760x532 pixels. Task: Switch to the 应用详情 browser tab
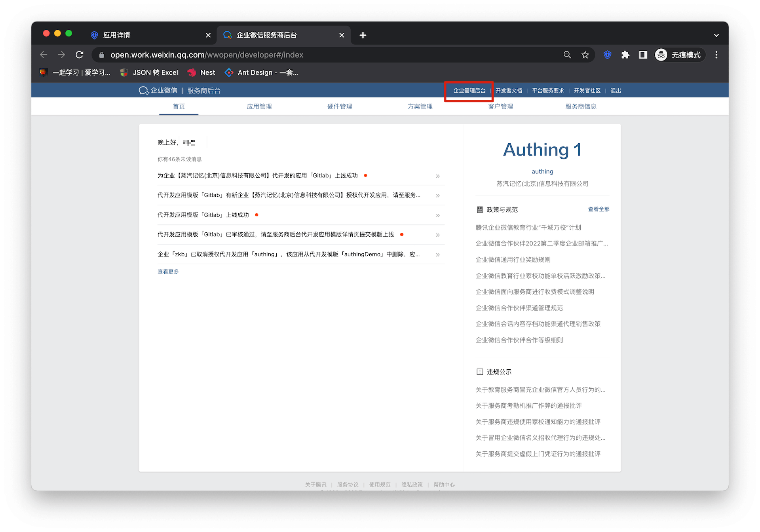116,35
